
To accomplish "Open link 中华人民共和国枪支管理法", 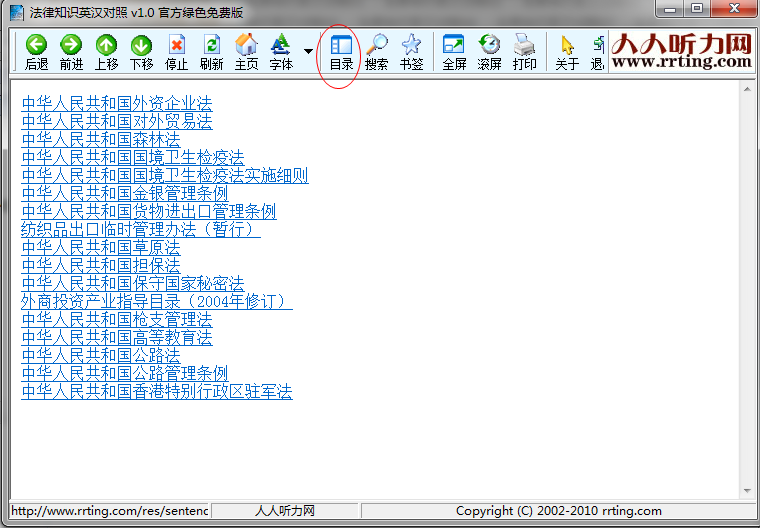I will pos(117,319).
